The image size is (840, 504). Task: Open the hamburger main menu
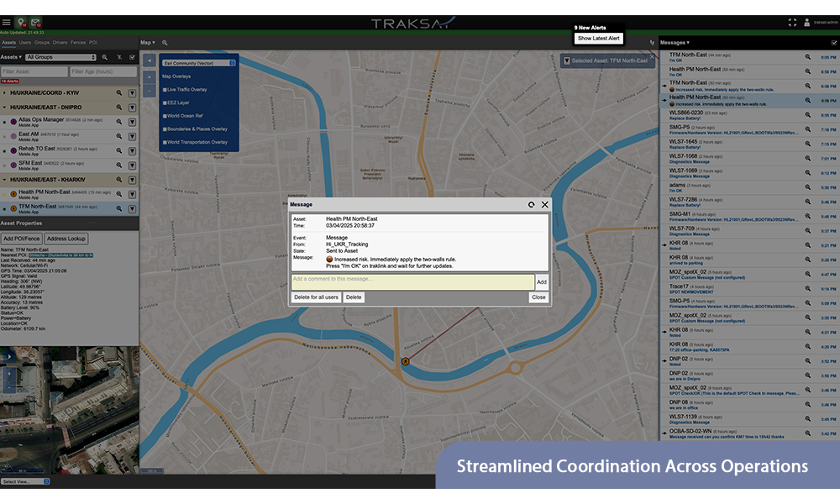pos(7,23)
